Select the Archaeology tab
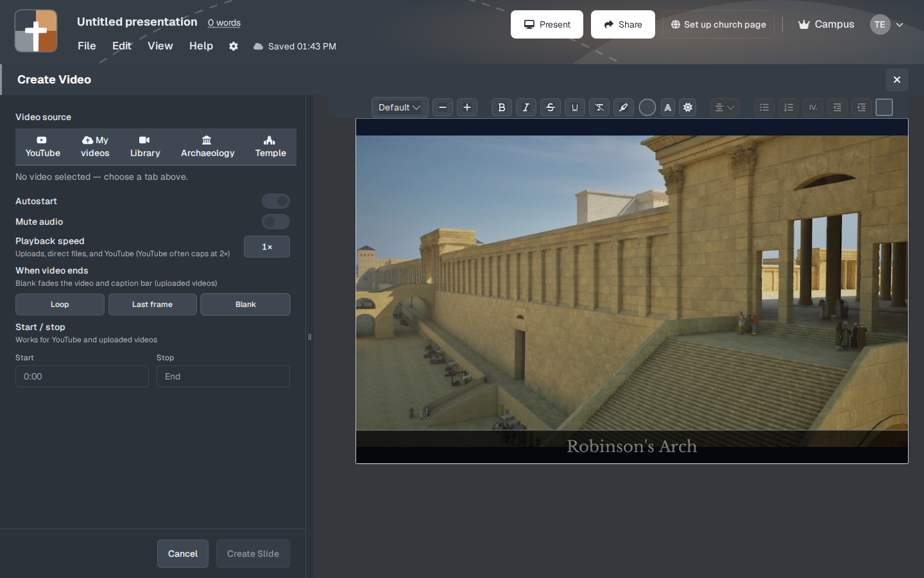Viewport: 924px width, 578px height. click(208, 146)
